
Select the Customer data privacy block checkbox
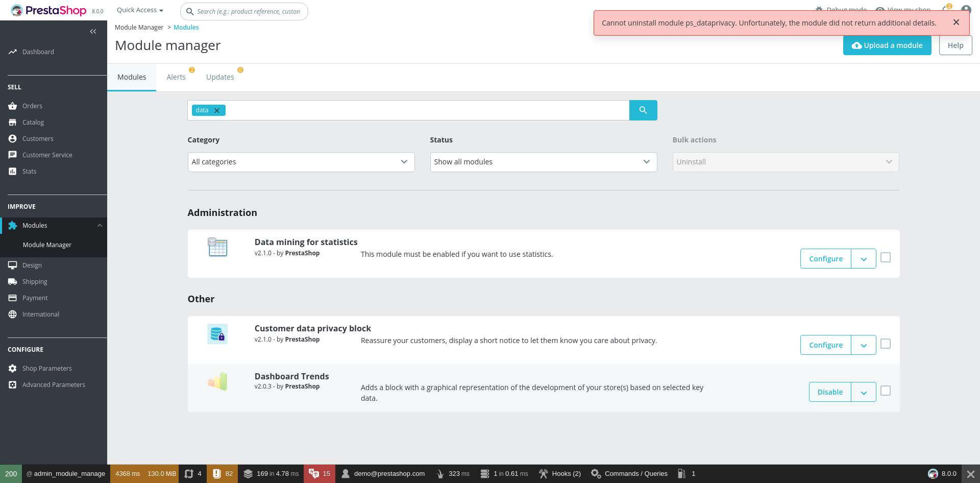[x=886, y=344]
